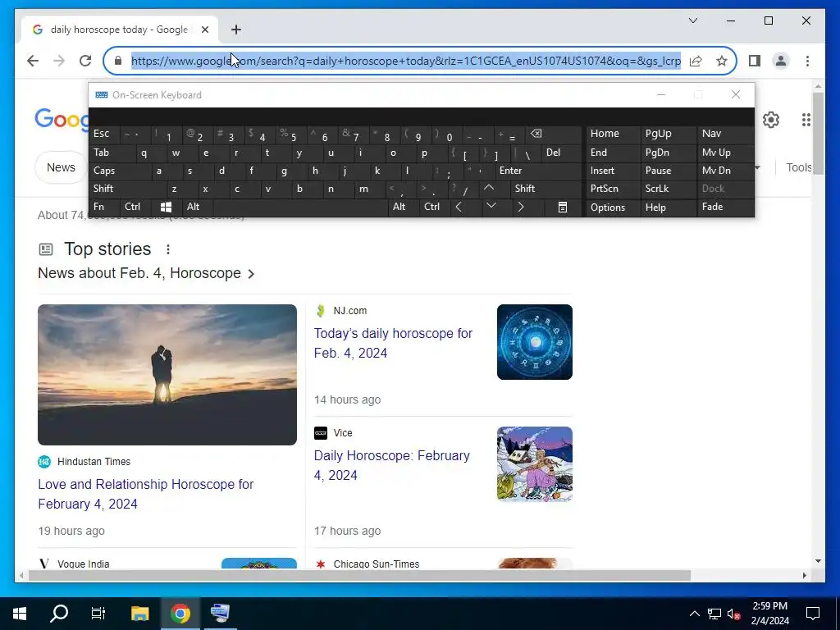This screenshot has width=840, height=630.
Task: Tap the Windows logo key on keyboard
Action: click(x=166, y=208)
